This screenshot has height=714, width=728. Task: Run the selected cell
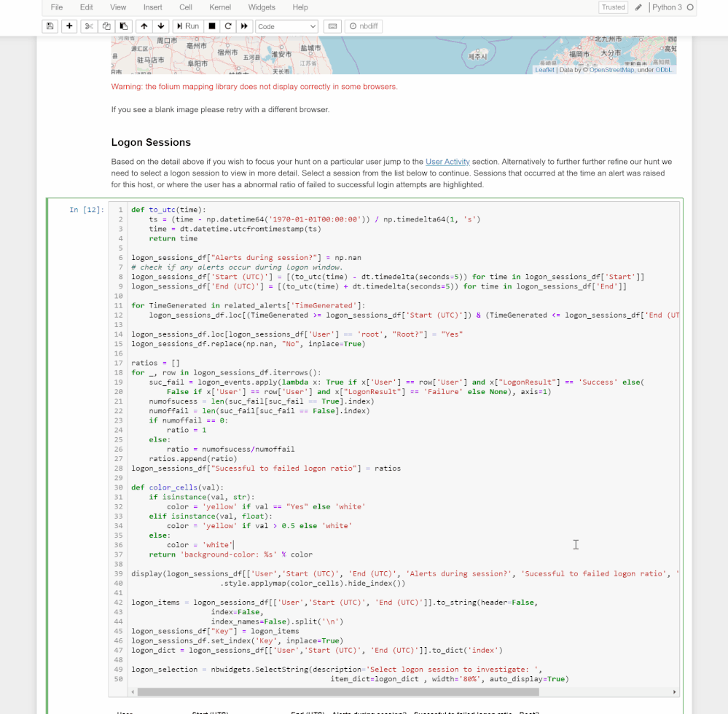click(187, 26)
